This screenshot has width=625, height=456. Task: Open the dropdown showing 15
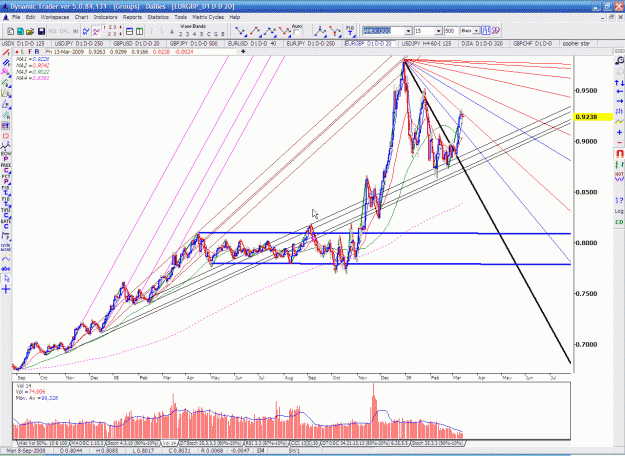(438, 31)
